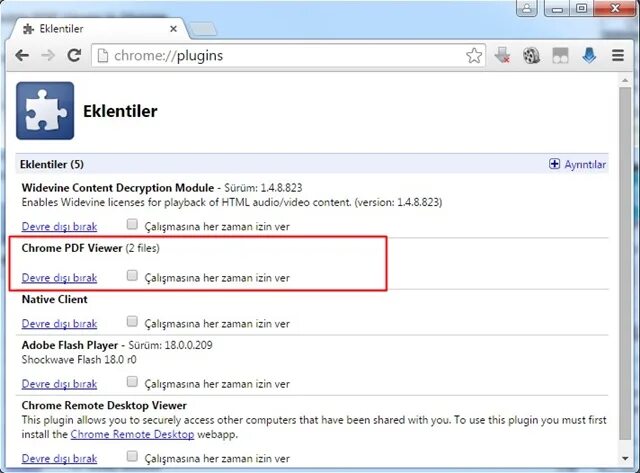Tick always allow for Native Client

[132, 321]
